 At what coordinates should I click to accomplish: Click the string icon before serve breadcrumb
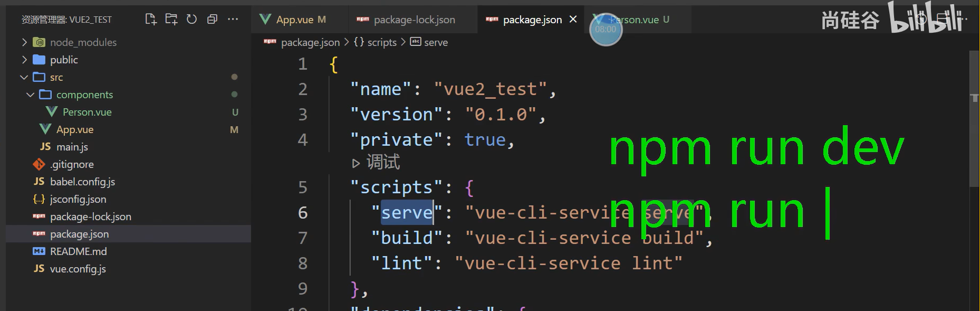coord(416,42)
